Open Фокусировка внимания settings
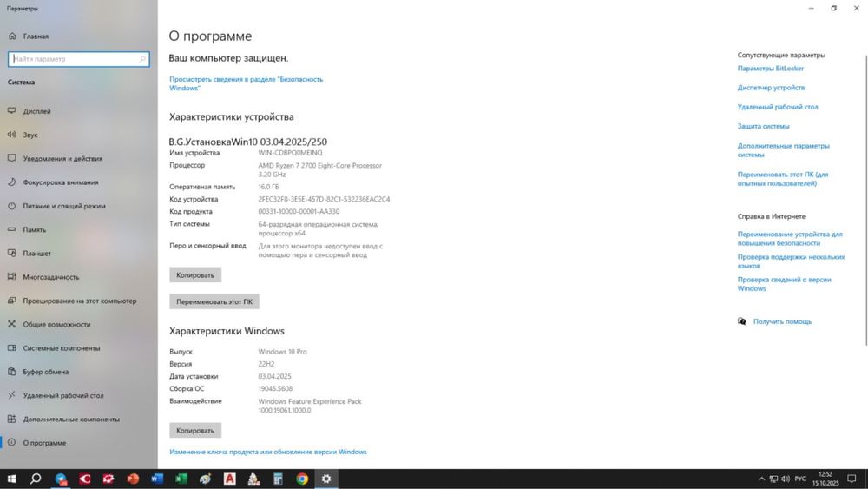The width and height of the screenshot is (868, 489). [x=61, y=182]
